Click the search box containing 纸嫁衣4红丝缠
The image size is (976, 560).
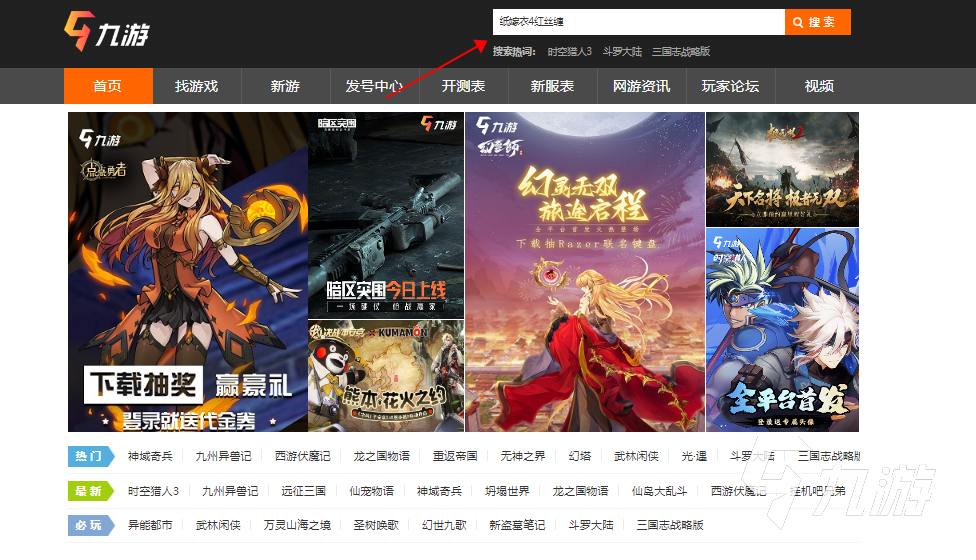coord(638,22)
